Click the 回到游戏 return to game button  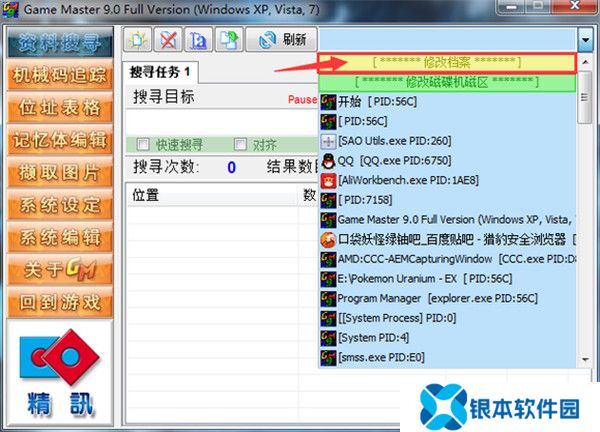click(60, 303)
